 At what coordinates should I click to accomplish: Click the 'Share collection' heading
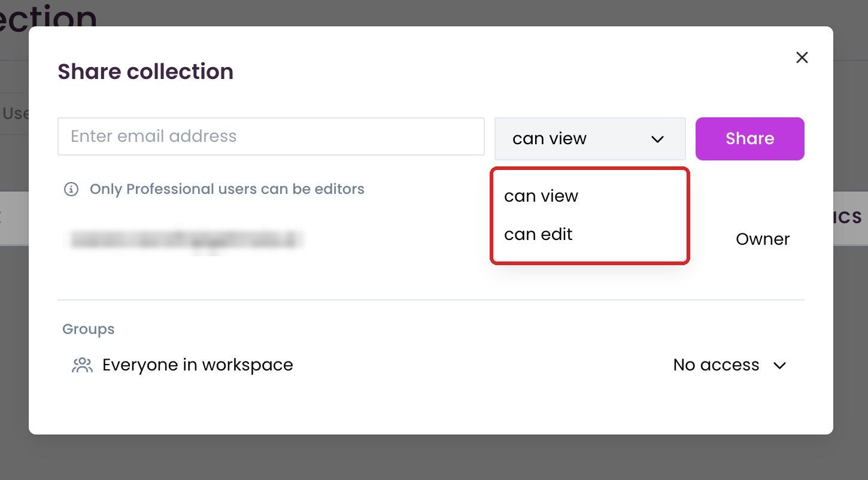point(145,72)
